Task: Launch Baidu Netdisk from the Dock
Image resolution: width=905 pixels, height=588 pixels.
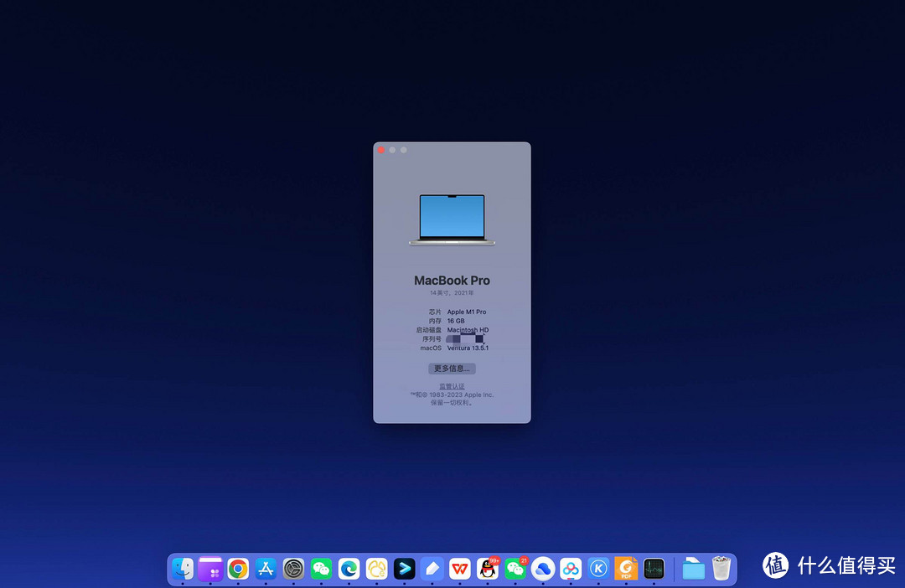Action: click(571, 569)
